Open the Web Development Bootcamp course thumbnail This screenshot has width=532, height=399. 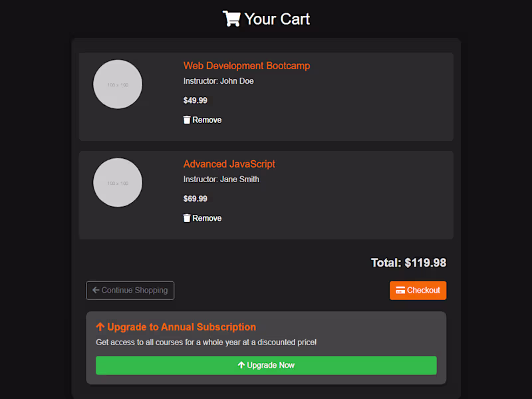(x=118, y=84)
